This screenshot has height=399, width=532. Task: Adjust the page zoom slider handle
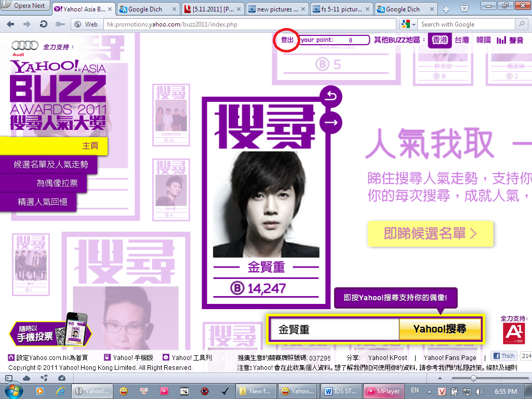coord(473,378)
